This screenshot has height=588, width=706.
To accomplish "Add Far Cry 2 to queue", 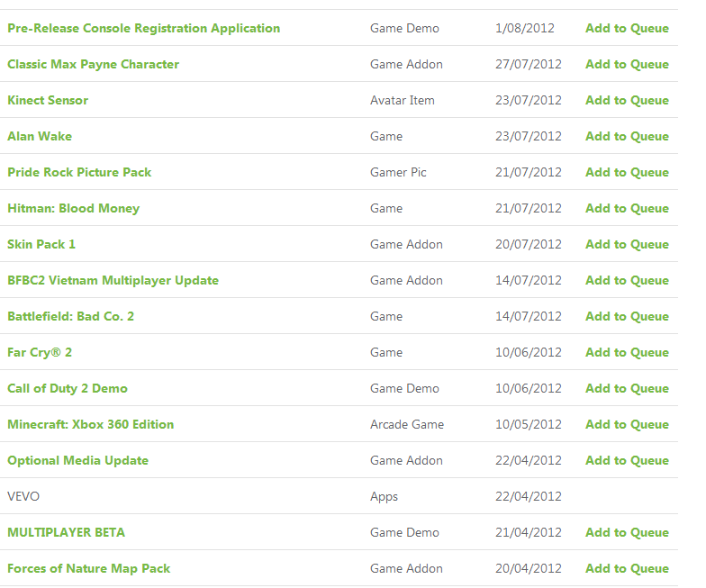I will click(627, 353).
